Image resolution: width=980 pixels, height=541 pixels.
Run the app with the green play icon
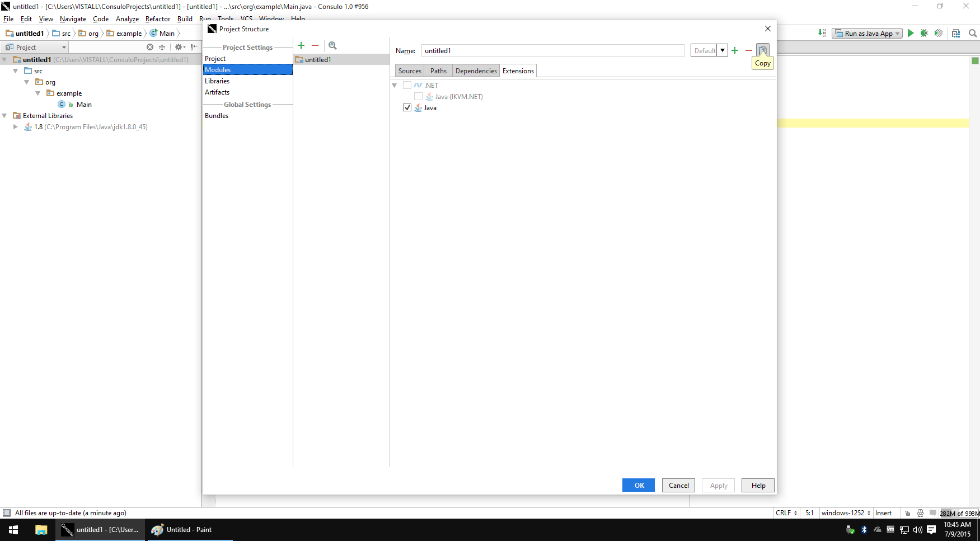pos(911,33)
